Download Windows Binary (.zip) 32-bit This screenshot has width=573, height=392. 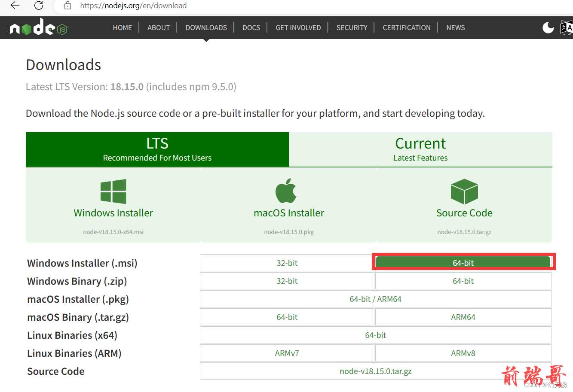click(x=287, y=281)
